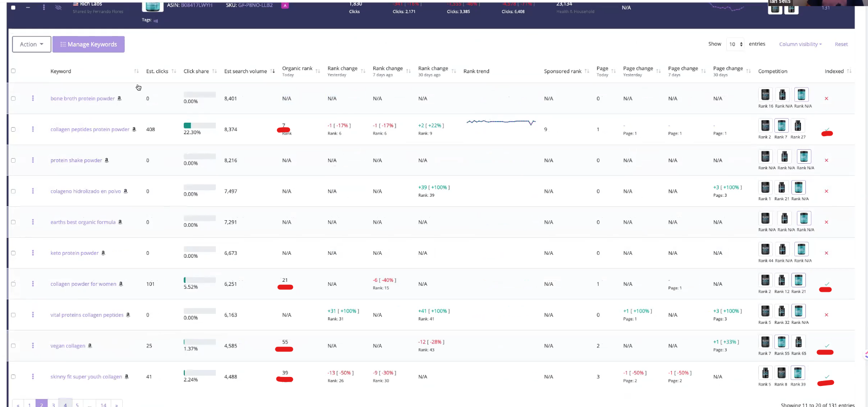The height and width of the screenshot is (407, 868).
Task: Open the kebab menu for vegan collagen row
Action: (33, 345)
